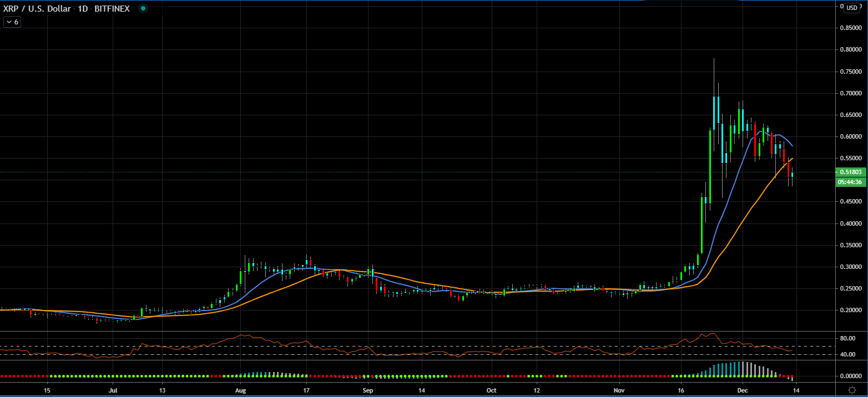Click the 0.70000 price axis label
Image resolution: width=868 pixels, height=397 pixels.
coord(851,93)
